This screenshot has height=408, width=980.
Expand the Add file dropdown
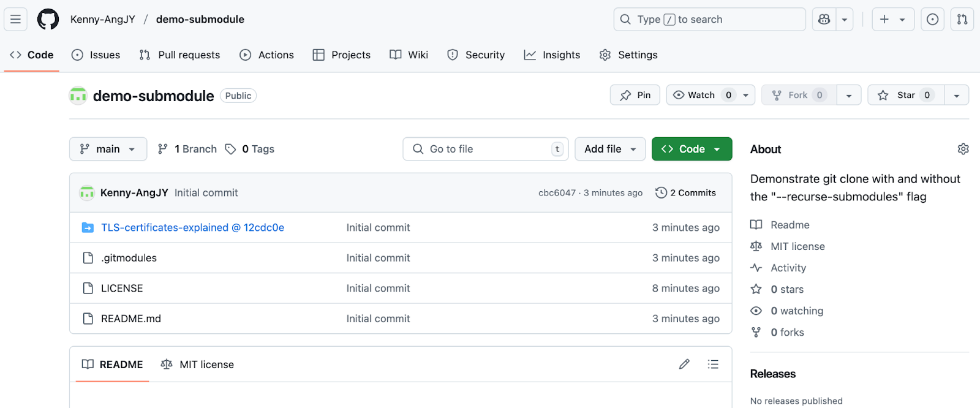(610, 149)
